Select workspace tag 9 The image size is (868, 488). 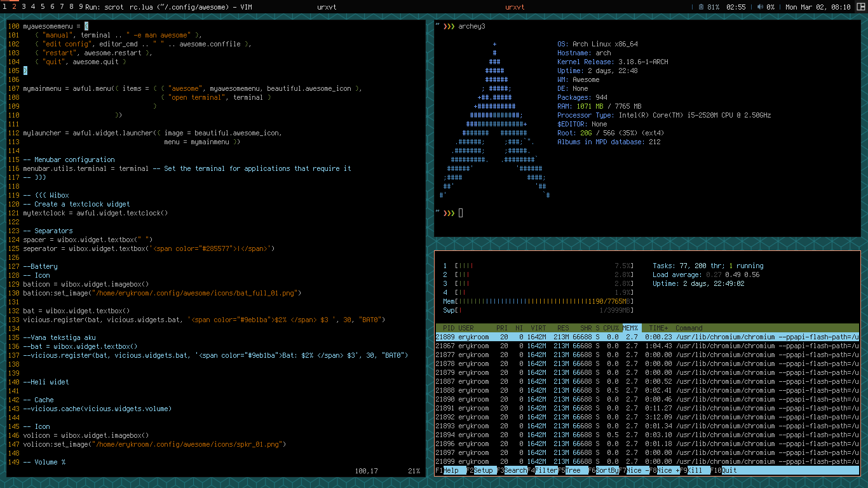pyautogui.click(x=81, y=7)
